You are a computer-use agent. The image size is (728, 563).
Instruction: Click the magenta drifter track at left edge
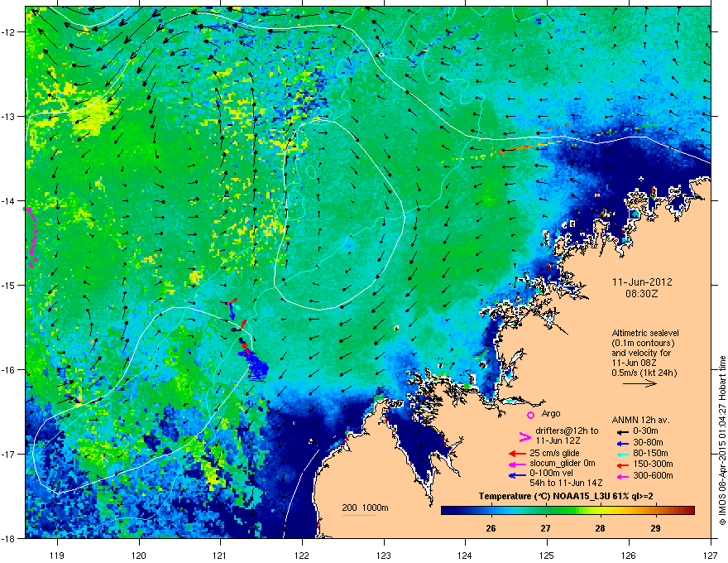click(31, 238)
